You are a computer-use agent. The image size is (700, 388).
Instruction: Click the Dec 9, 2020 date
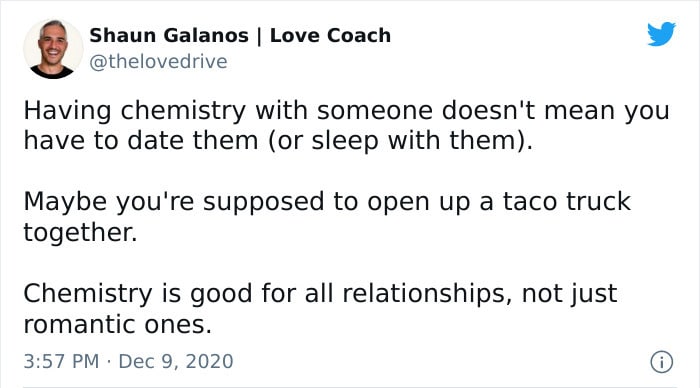click(x=176, y=361)
